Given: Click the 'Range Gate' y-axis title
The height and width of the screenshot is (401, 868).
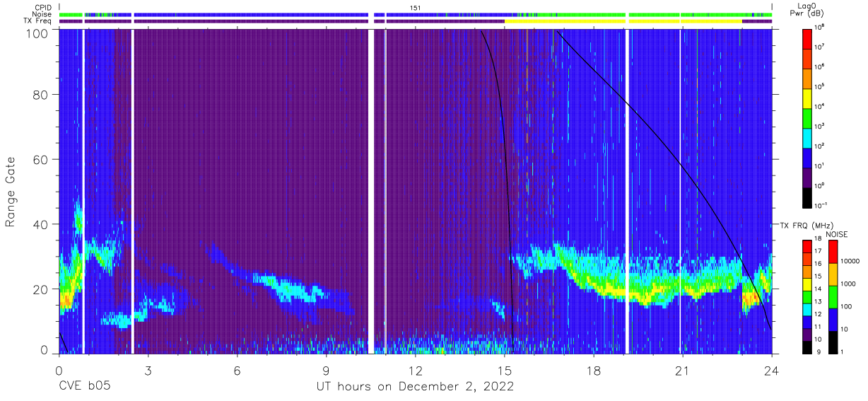Looking at the screenshot, I should (11, 192).
